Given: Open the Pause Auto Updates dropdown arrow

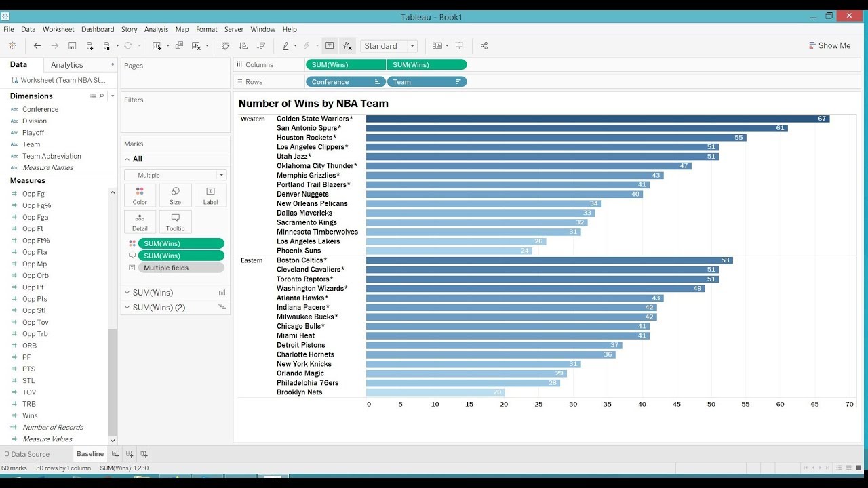Looking at the screenshot, I should 117,46.
